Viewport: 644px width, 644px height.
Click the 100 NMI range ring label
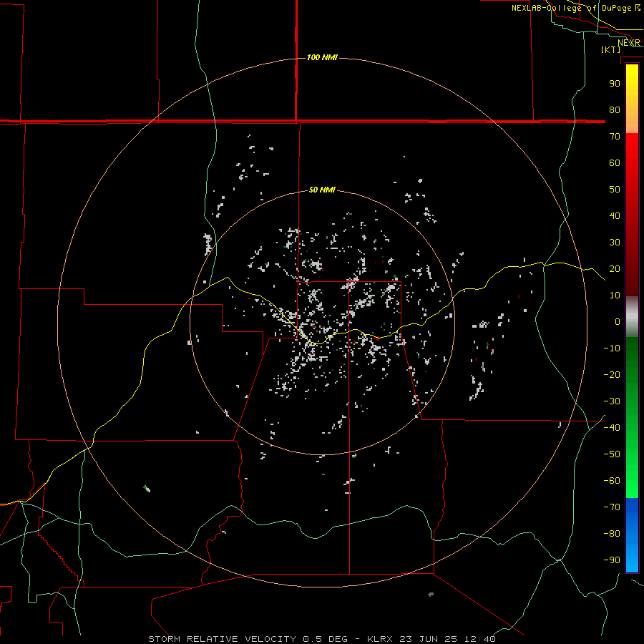pos(322,57)
